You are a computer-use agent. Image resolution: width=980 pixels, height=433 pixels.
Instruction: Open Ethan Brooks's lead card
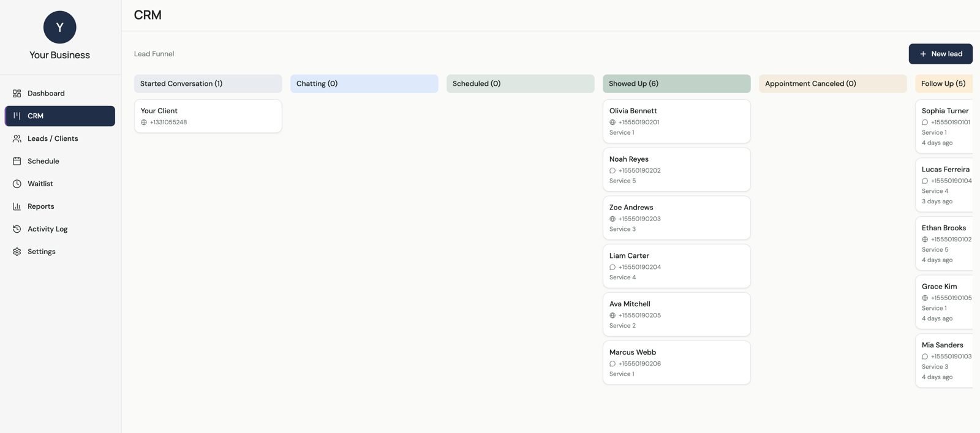click(x=944, y=244)
